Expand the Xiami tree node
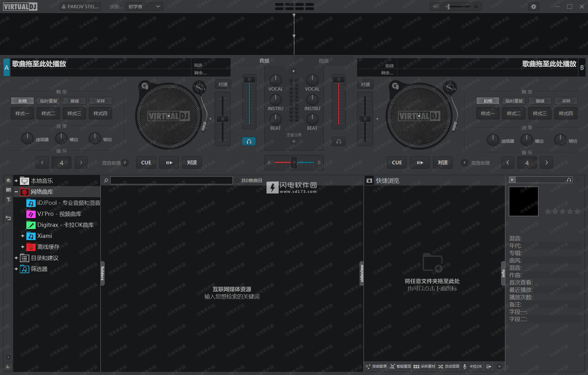The height and width of the screenshot is (375, 588). (x=22, y=236)
